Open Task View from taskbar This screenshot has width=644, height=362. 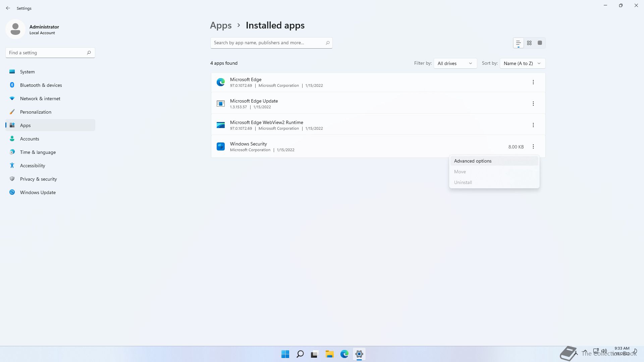point(315,354)
